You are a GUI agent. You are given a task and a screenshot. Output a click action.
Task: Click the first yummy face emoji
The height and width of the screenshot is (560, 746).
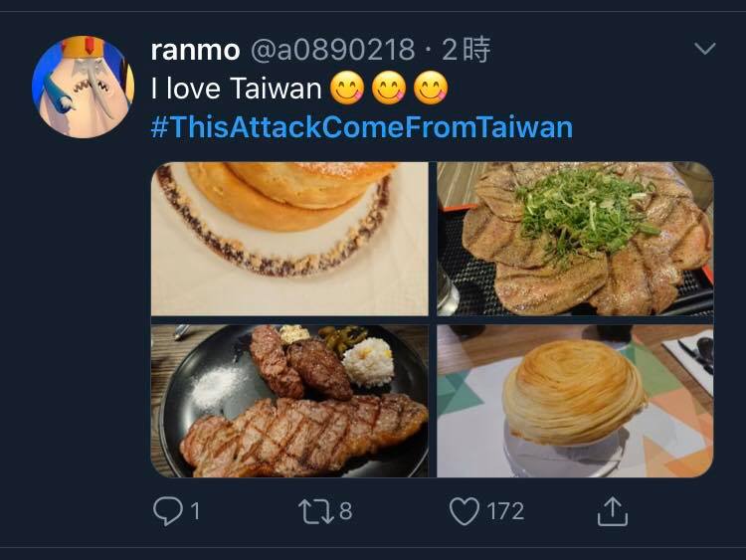(x=347, y=89)
